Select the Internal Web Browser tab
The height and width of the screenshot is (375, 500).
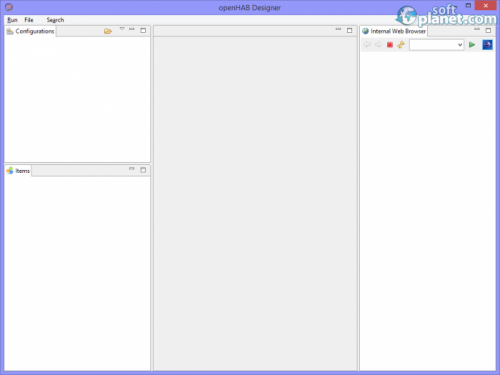click(x=394, y=31)
